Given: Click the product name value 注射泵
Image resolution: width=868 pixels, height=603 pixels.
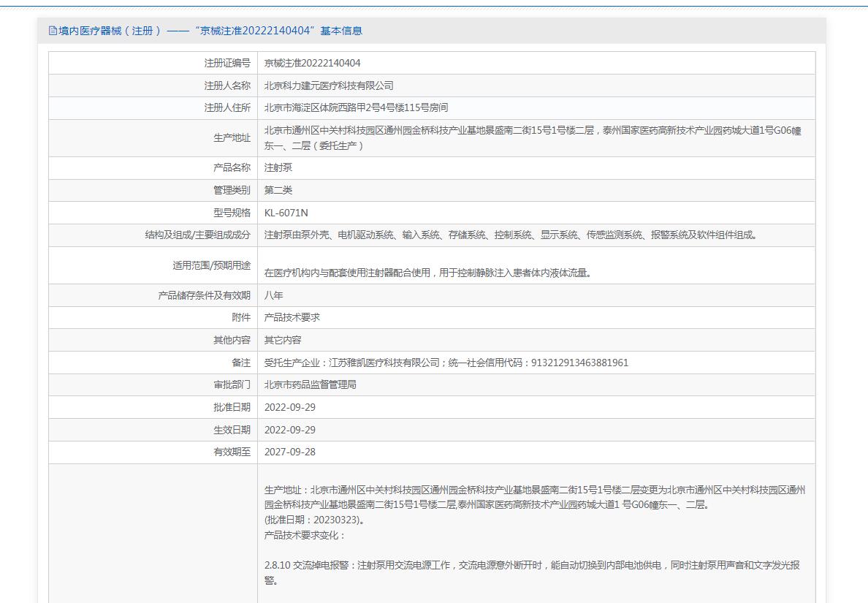Looking at the screenshot, I should (278, 168).
